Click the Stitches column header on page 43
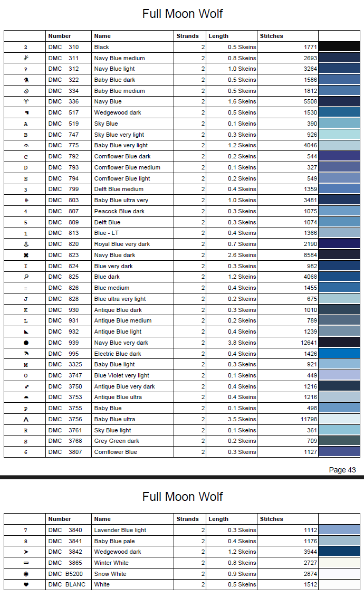Image resolution: width=364 pixels, height=606 pixels. click(x=271, y=36)
